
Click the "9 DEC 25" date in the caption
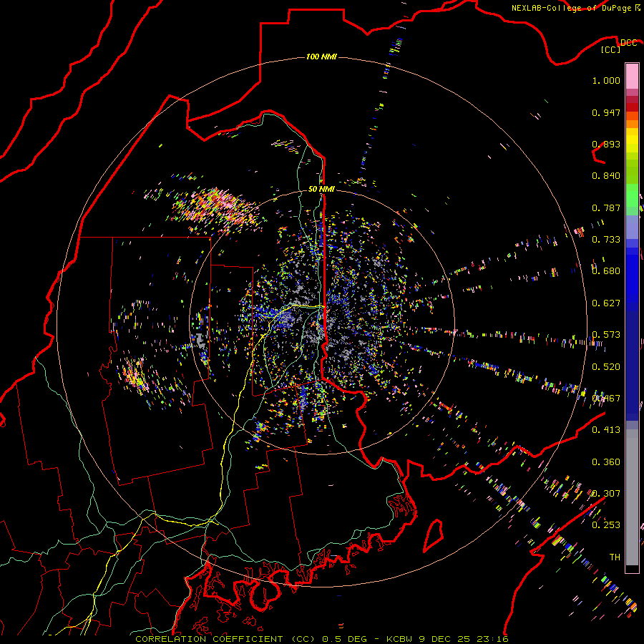click(445, 639)
